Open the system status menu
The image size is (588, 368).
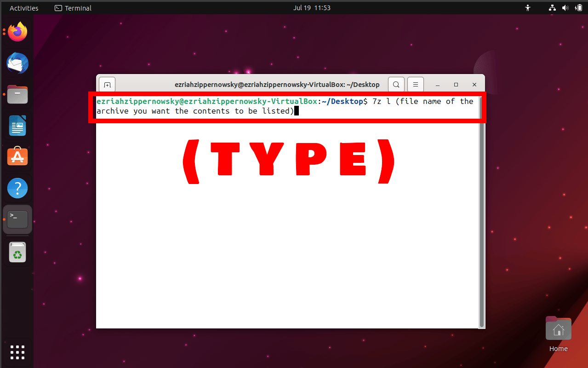pyautogui.click(x=565, y=8)
